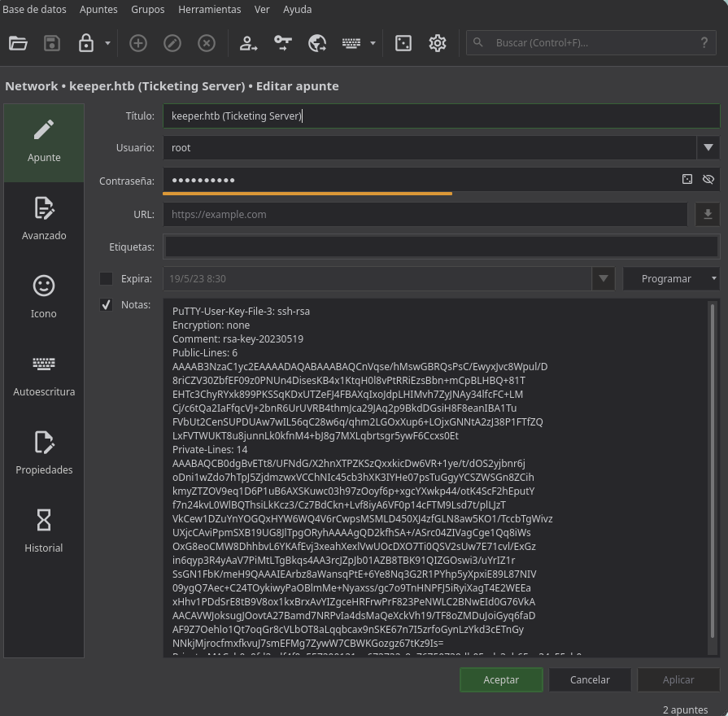
Task: Select the Autoescritura keyboard section
Action: coord(44,374)
